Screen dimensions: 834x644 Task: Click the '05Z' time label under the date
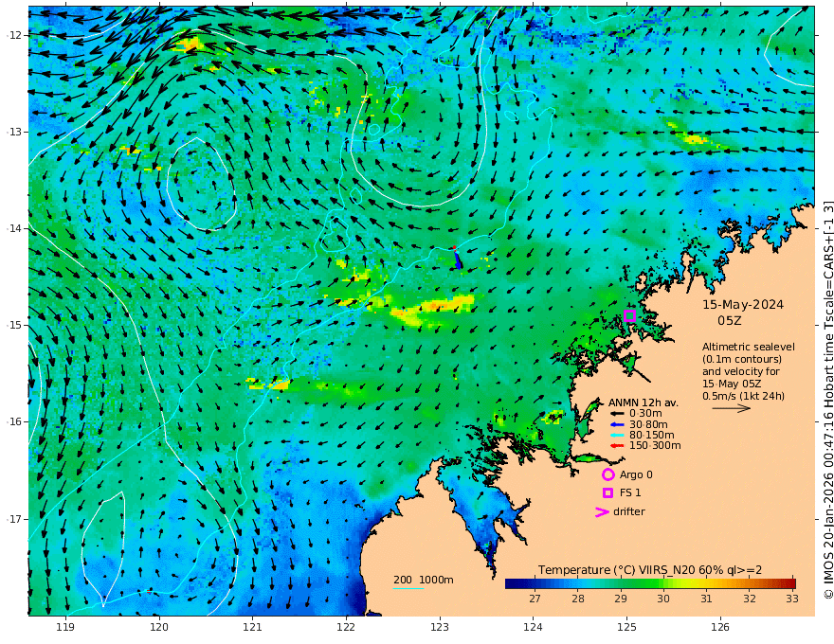[x=729, y=321]
